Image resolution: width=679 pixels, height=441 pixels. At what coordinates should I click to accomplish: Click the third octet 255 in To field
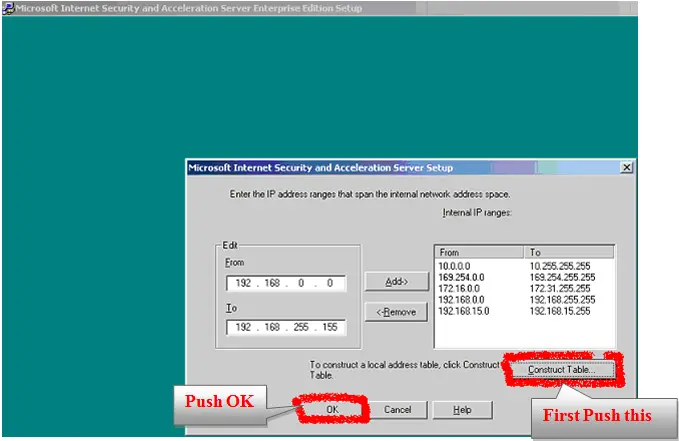tap(301, 327)
